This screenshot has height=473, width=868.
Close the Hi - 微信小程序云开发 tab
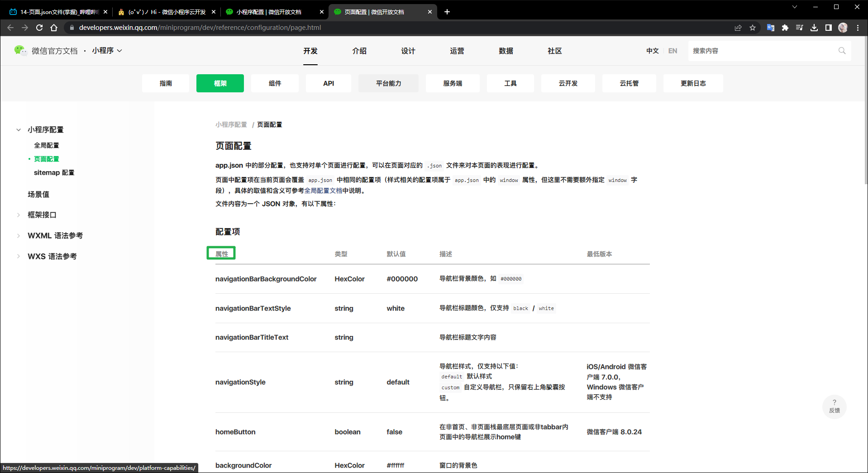pos(214,12)
